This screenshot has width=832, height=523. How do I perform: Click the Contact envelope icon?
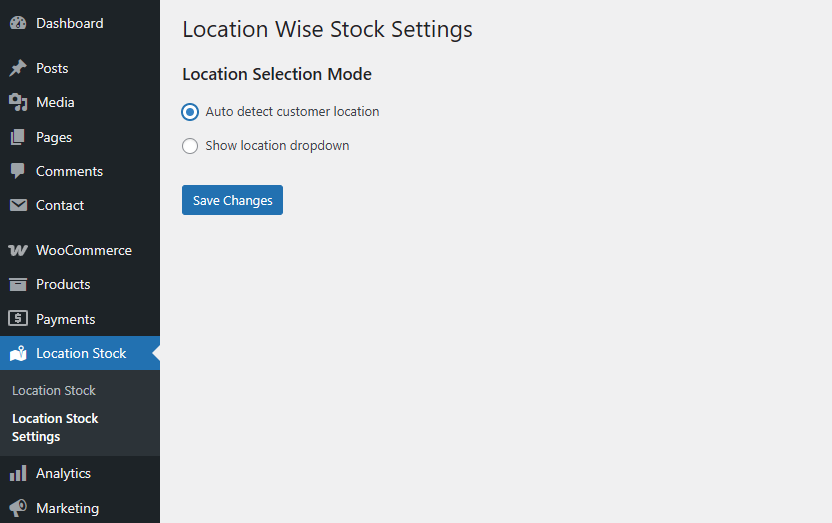point(18,205)
